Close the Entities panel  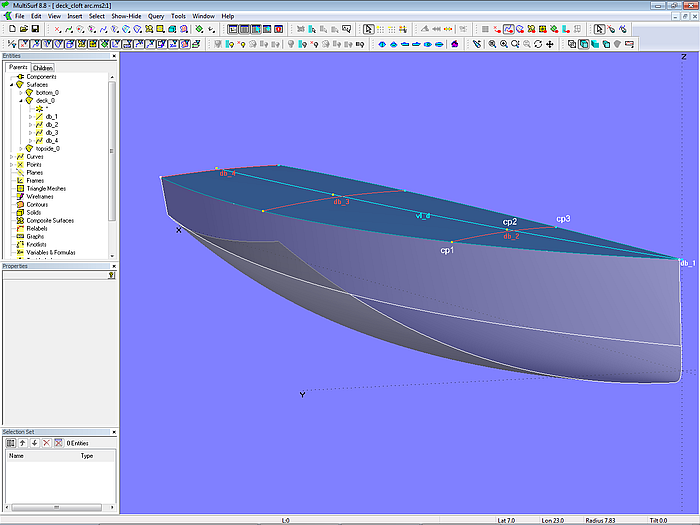click(x=113, y=56)
